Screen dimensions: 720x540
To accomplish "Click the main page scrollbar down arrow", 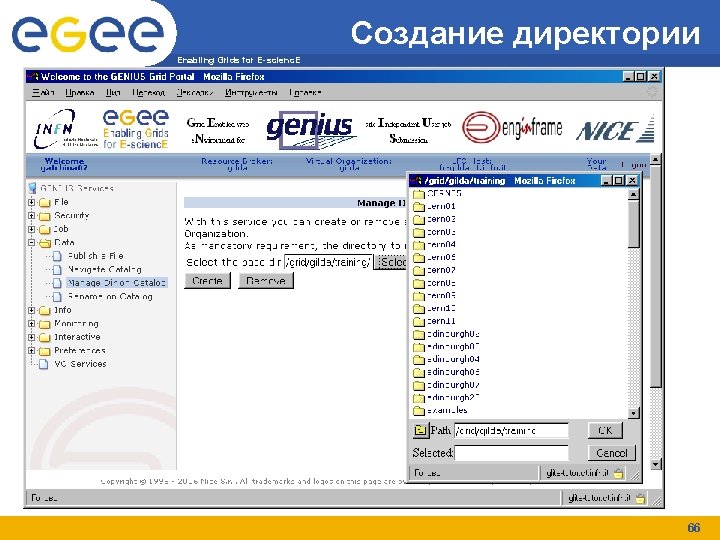I will 656,464.
